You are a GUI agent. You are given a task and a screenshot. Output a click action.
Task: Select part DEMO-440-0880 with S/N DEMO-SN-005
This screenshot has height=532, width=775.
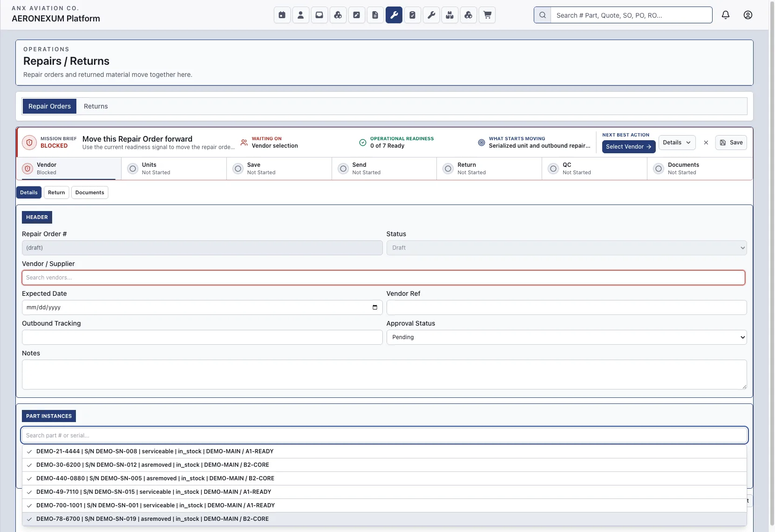pos(384,478)
